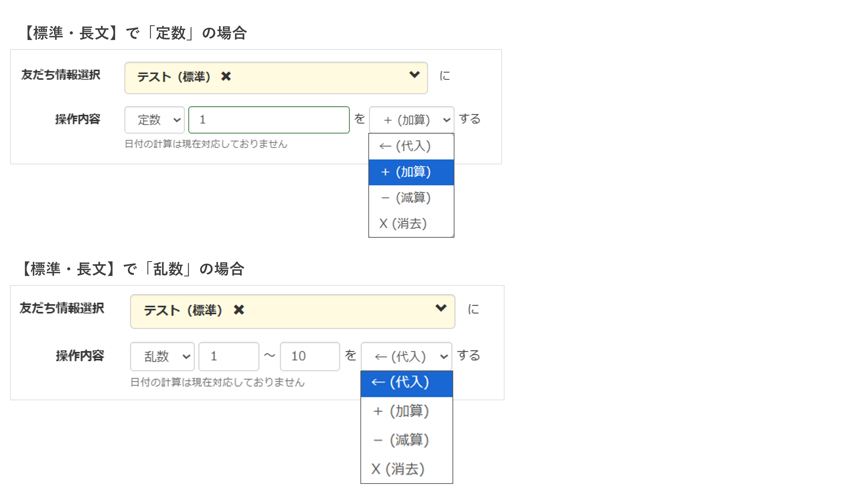This screenshot has width=862, height=504.
Task: Remove テスト(標準) tag in 定数 section
Action: [226, 76]
